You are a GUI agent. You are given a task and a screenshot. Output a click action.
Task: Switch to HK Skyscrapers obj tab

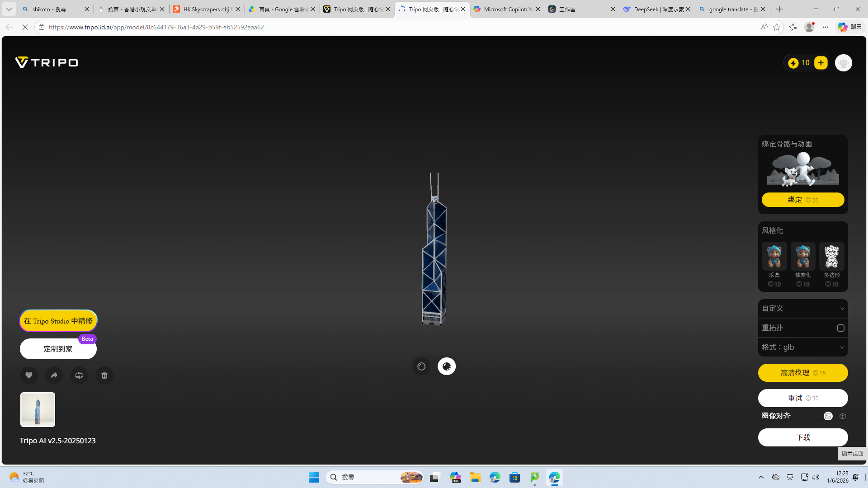coord(207,9)
